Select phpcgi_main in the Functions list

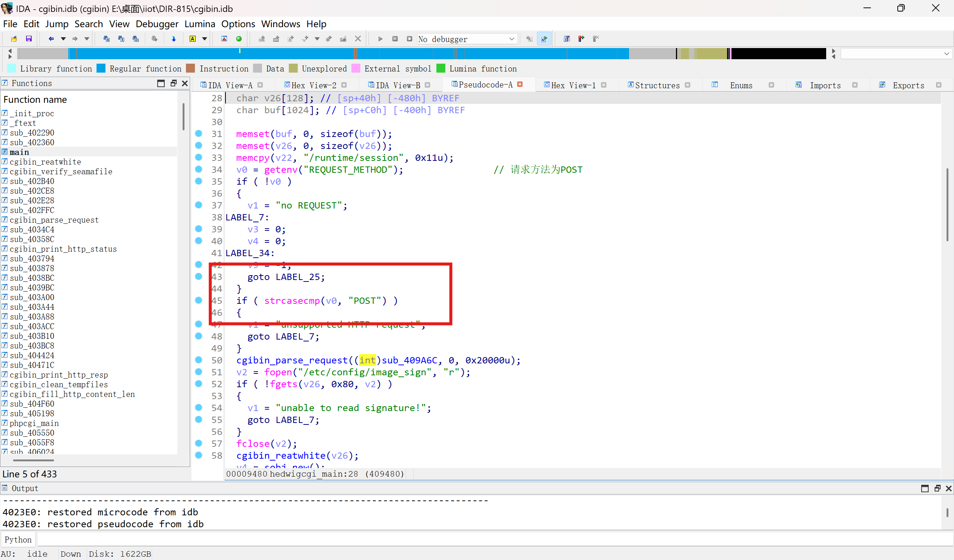[89, 423]
